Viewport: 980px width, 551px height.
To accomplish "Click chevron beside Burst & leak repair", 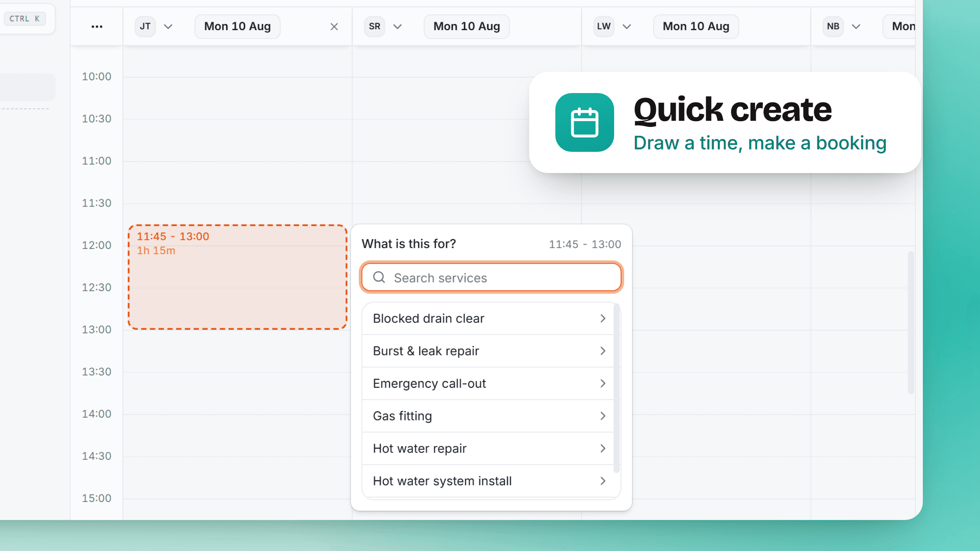I will coord(603,351).
